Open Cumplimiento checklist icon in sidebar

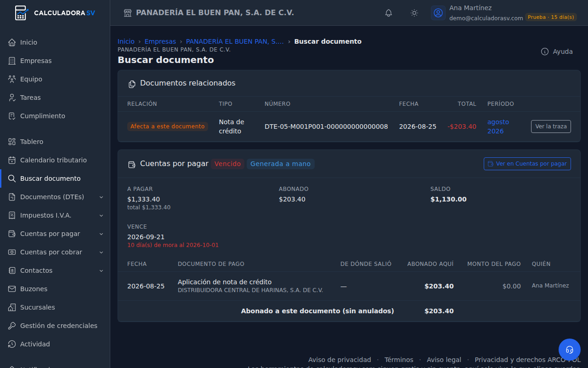12,116
